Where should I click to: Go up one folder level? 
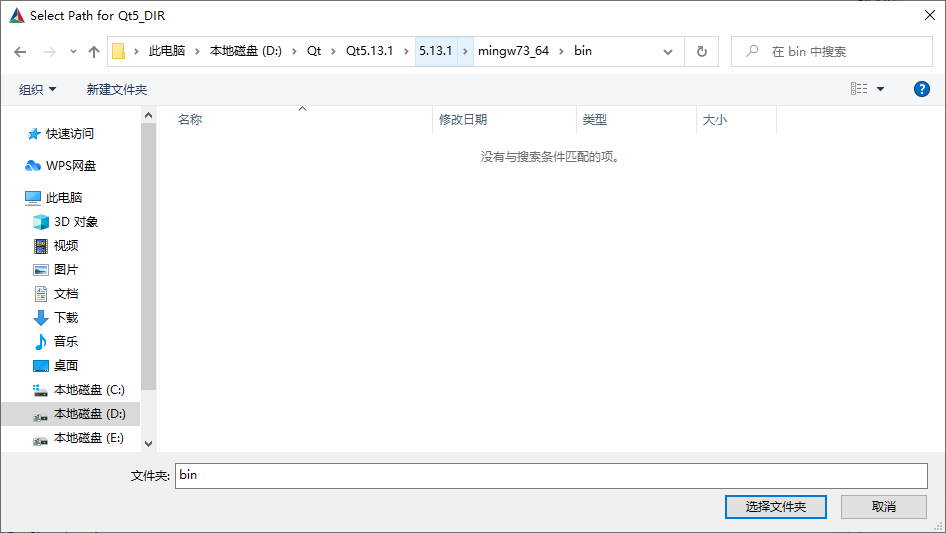tap(94, 52)
